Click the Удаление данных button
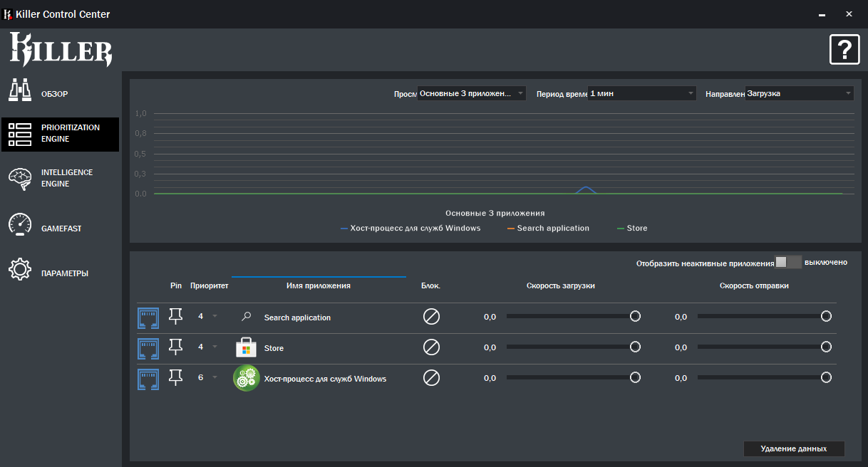The image size is (868, 467). click(x=794, y=448)
